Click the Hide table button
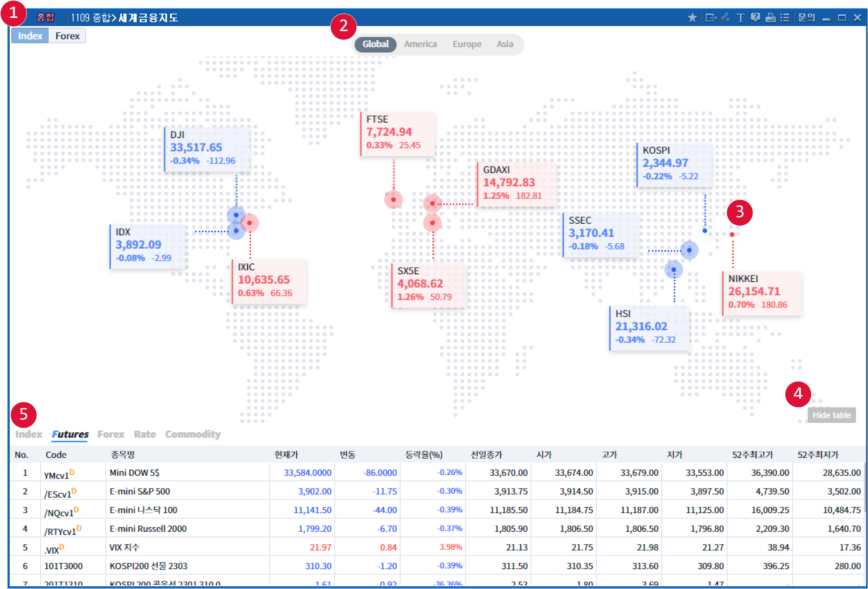 (x=831, y=415)
